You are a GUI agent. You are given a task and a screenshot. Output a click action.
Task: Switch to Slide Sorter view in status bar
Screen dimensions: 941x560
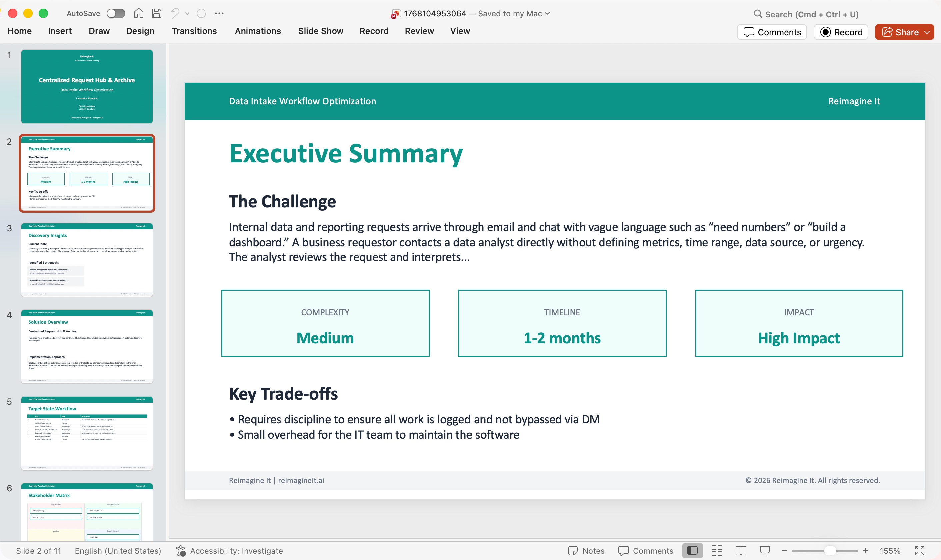716,551
